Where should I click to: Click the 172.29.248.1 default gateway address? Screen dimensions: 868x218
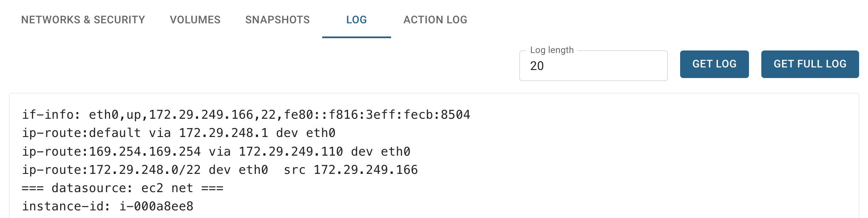pyautogui.click(x=224, y=133)
